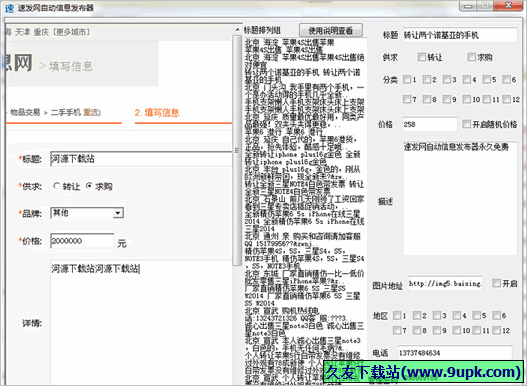Click the right panel 价格 field showing 258
Image resolution: width=527 pixels, height=386 pixels.
click(x=430, y=124)
